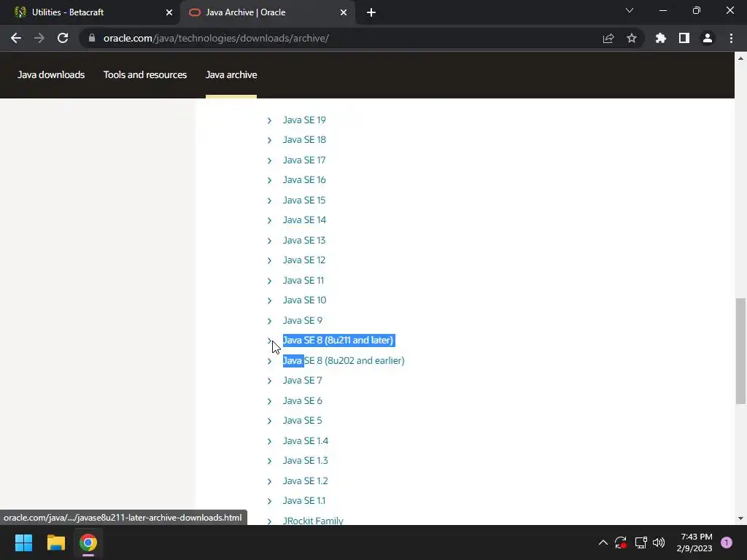This screenshot has height=560, width=747.
Task: Close the Java Archive | Oracle tab
Action: 344,12
